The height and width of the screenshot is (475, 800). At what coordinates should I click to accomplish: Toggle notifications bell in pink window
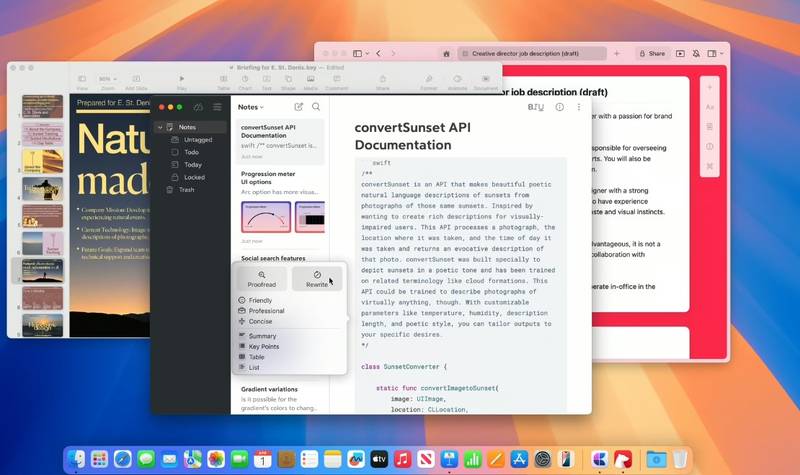point(696,54)
